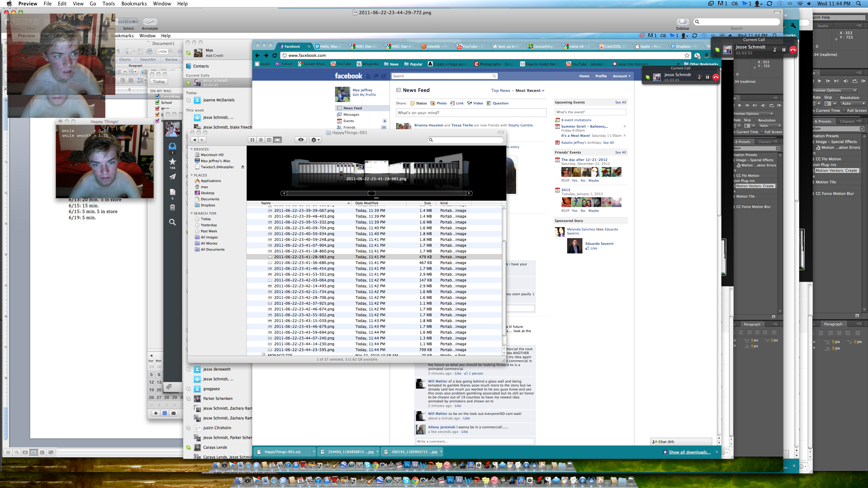Click the Contacts book icon in Skype
Screen dimensions: 868x488
[x=189, y=66]
